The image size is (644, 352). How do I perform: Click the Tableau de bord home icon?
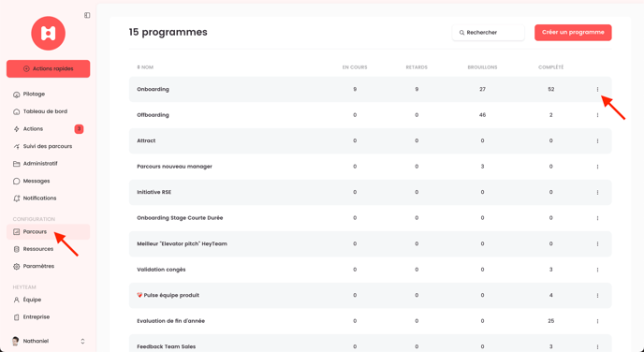point(17,111)
